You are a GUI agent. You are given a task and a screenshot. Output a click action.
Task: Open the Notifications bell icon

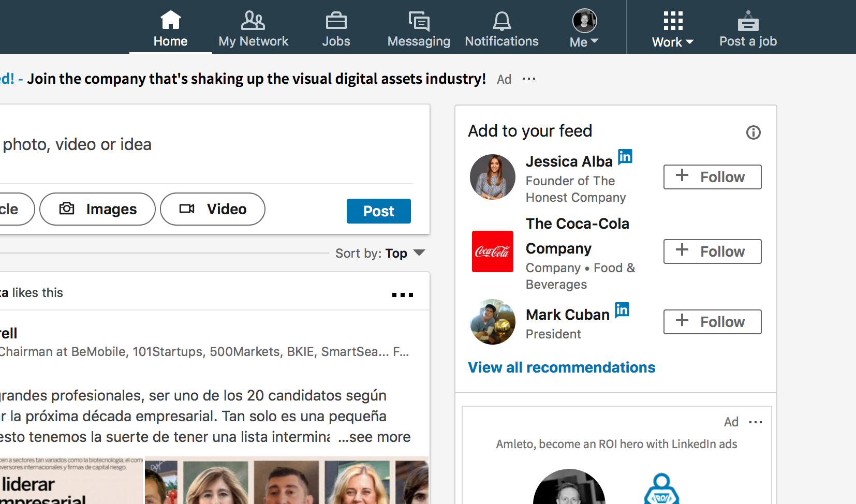tap(502, 21)
